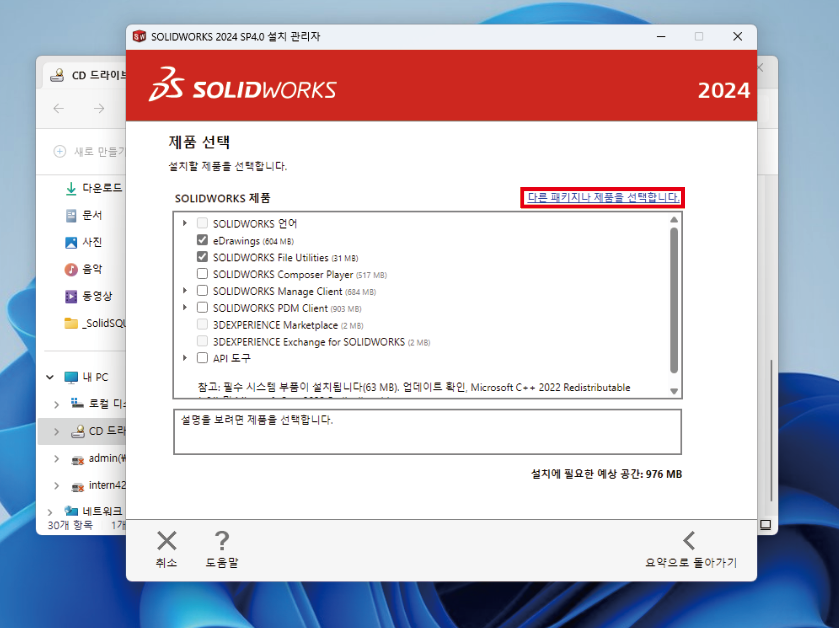Click the admin network drive icon
This screenshot has height=628, width=839.
(x=78, y=459)
